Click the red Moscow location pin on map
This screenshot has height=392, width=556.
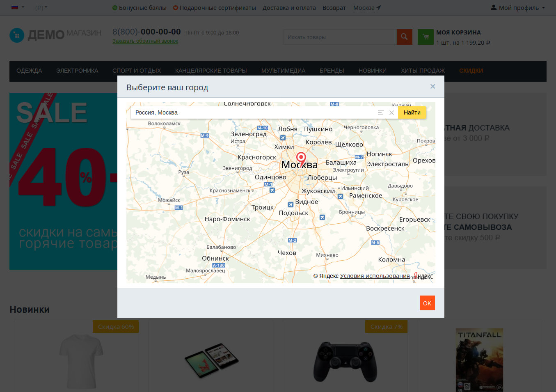pos(301,158)
